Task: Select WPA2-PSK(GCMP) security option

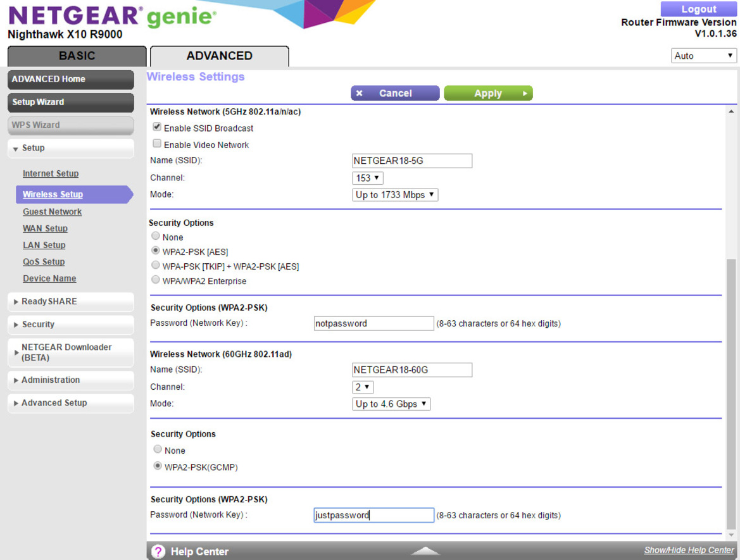Action: coord(158,466)
